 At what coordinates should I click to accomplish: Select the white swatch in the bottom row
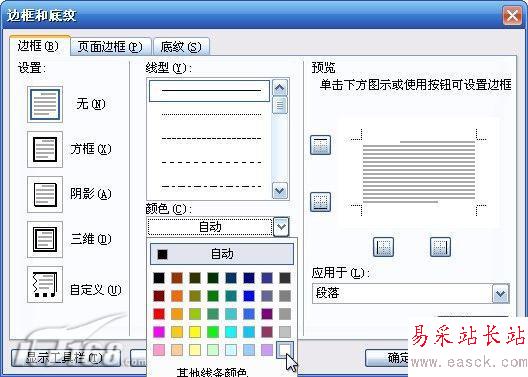pos(285,350)
